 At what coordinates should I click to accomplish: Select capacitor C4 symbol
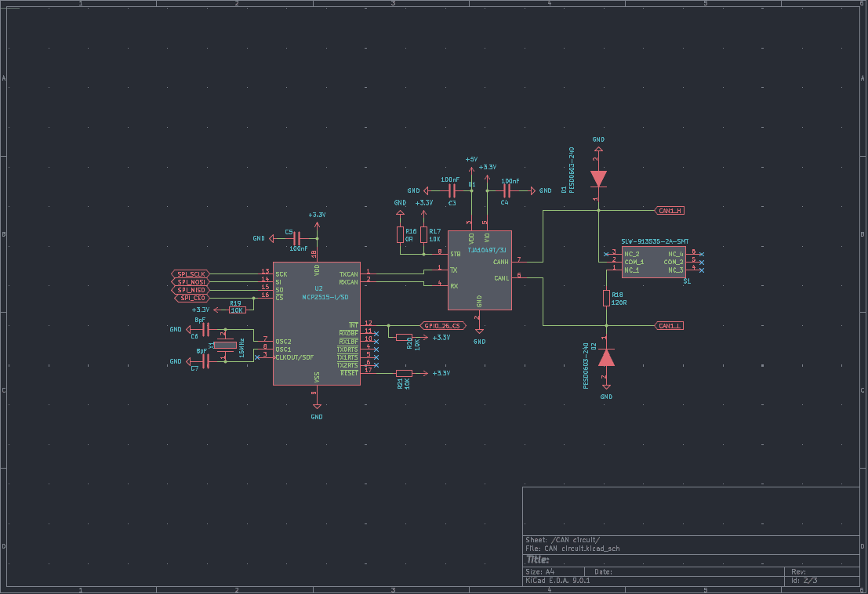[506, 190]
